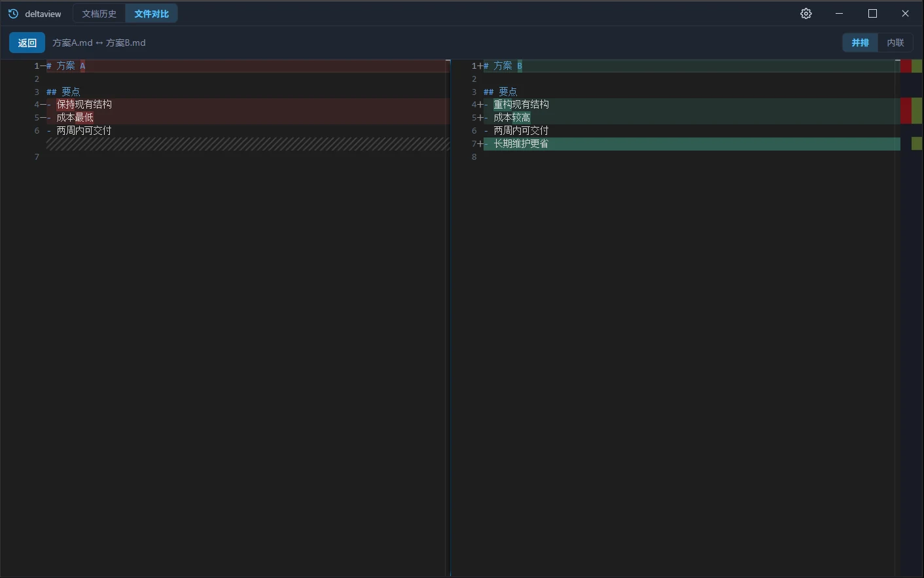Screen dimensions: 924x578
Task: Enable 并排 side-by-side view
Action: point(861,43)
